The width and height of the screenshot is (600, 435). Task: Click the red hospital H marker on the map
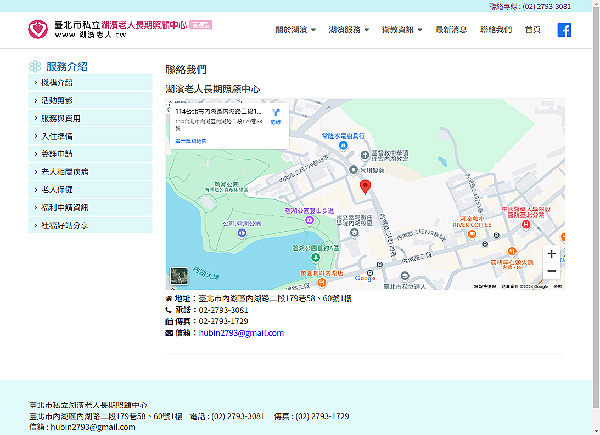point(526,224)
